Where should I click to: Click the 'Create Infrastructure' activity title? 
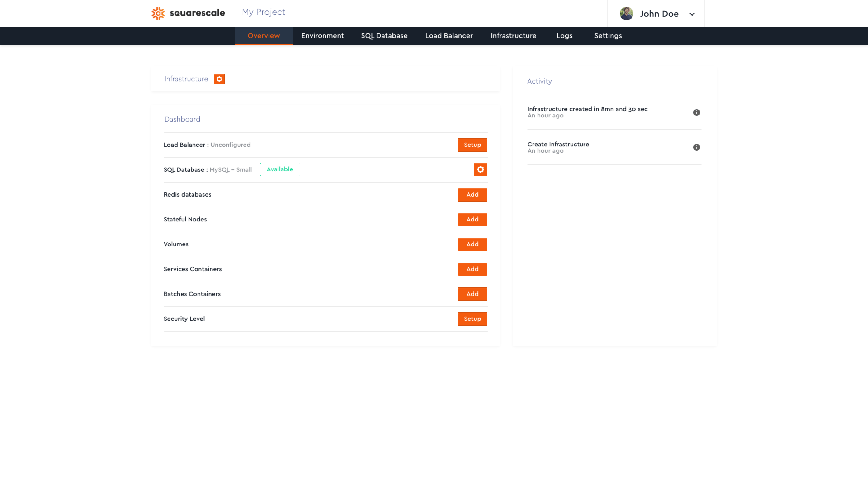[558, 145]
